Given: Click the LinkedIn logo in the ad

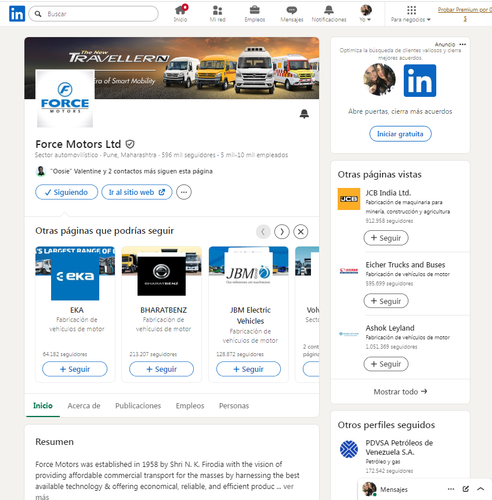Looking at the screenshot, I should (420, 80).
